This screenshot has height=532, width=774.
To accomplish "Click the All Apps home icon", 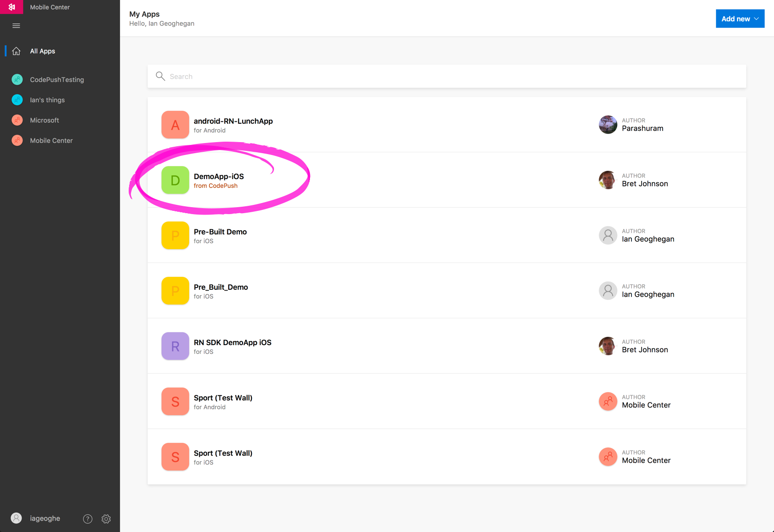I will (x=16, y=51).
